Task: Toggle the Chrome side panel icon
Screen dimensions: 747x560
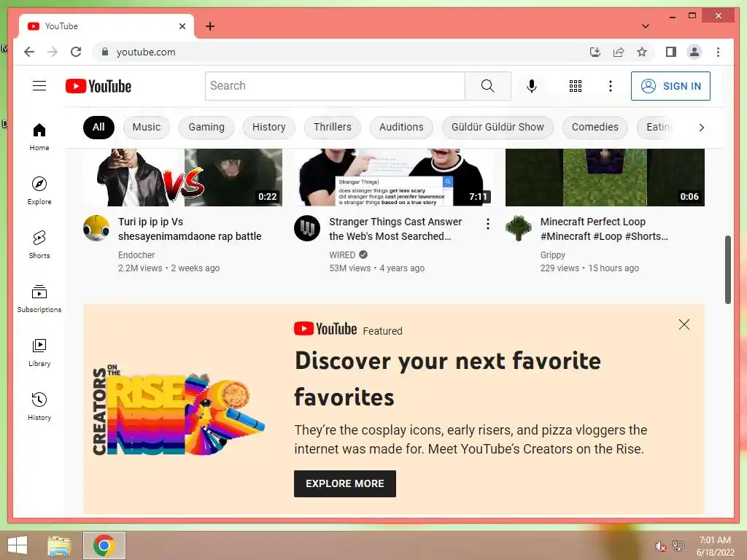Action: point(671,52)
